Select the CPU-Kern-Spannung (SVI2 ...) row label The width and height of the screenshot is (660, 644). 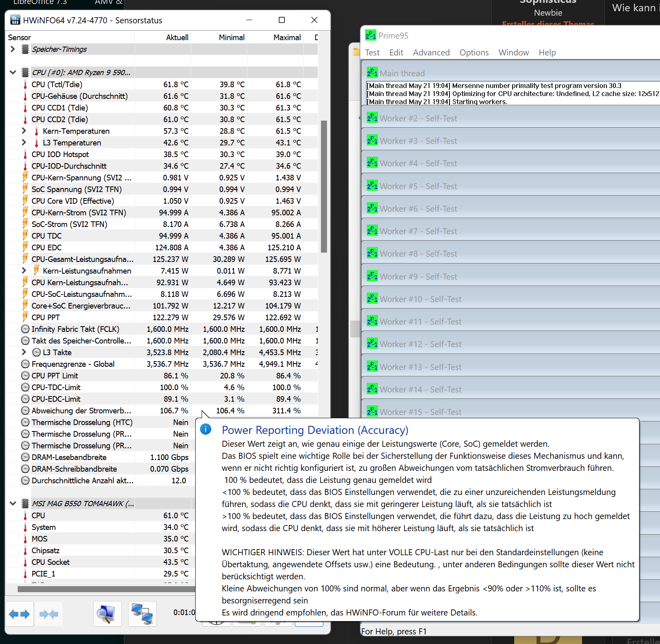click(x=82, y=178)
